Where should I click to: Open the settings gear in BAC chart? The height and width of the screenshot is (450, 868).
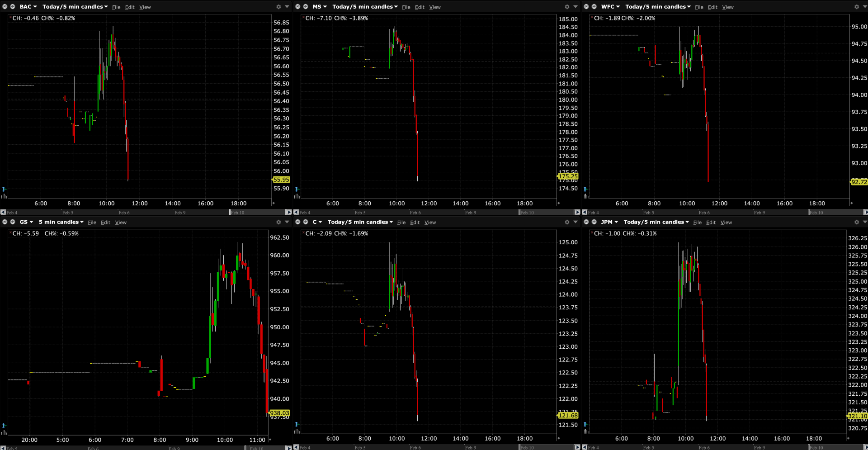click(278, 7)
